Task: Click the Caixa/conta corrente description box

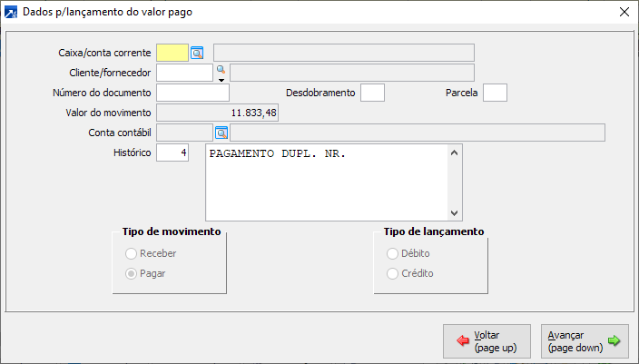Action: [x=344, y=53]
